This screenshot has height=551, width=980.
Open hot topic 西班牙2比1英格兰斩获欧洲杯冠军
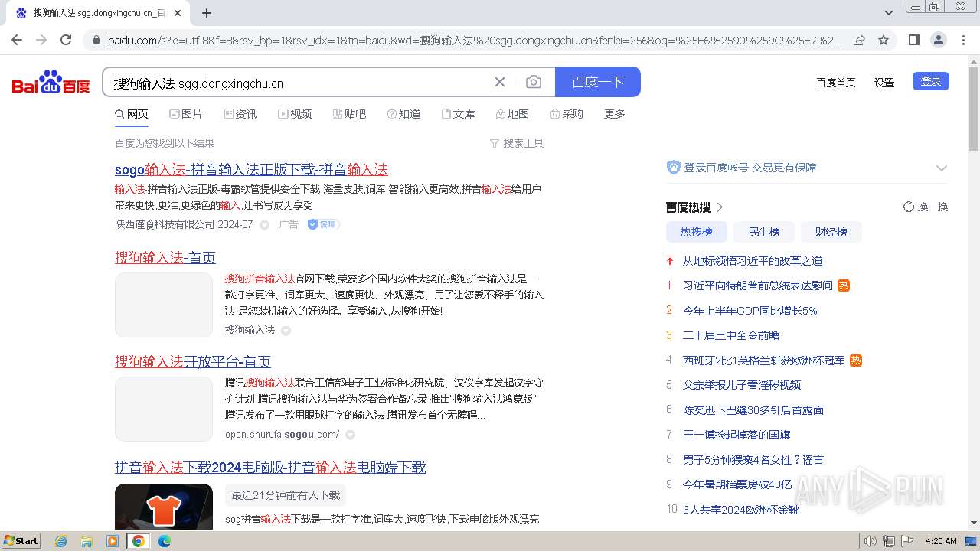coord(764,360)
